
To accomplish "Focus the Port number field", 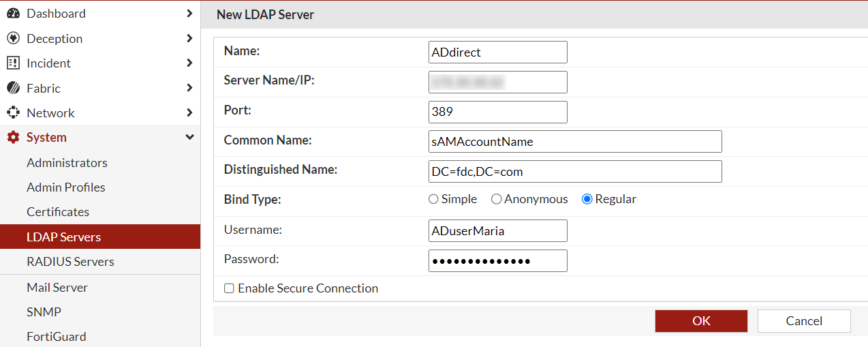I will coord(497,112).
